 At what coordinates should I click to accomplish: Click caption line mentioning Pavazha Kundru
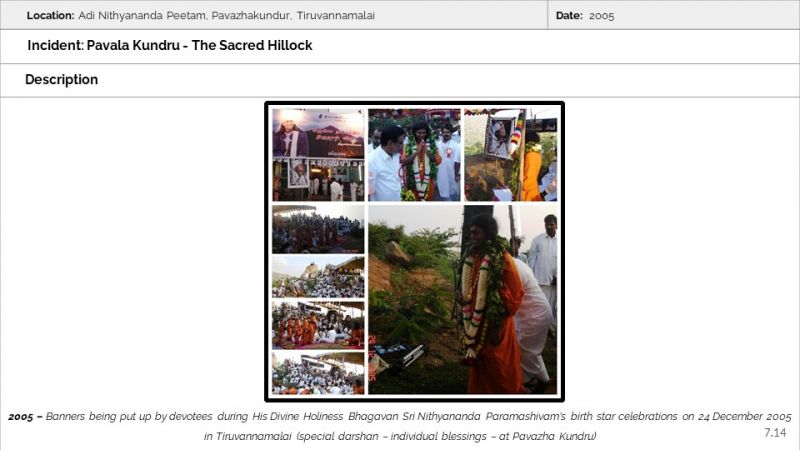point(399,436)
